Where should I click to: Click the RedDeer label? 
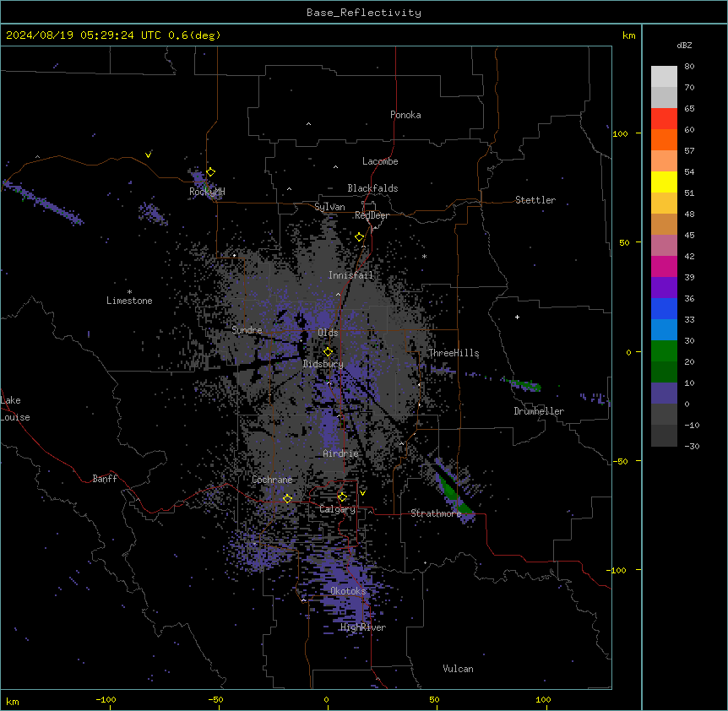click(372, 215)
